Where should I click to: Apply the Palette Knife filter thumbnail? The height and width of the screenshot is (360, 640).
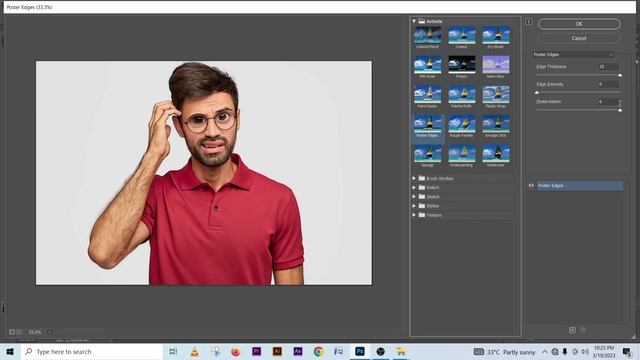pos(462,94)
